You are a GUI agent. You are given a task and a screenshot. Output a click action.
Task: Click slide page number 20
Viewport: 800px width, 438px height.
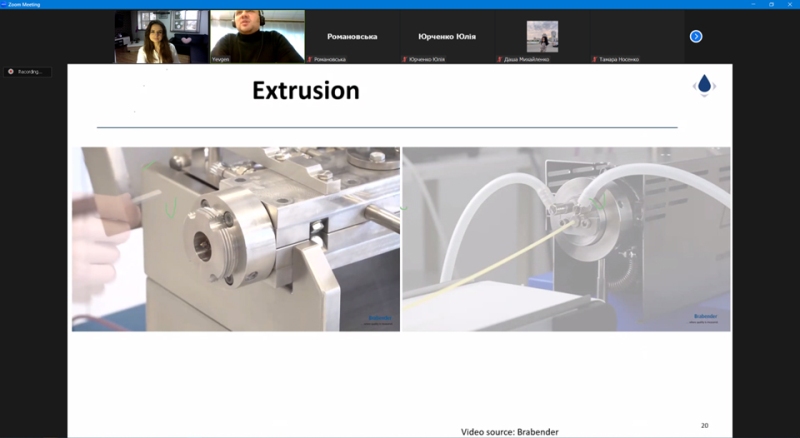click(x=705, y=425)
